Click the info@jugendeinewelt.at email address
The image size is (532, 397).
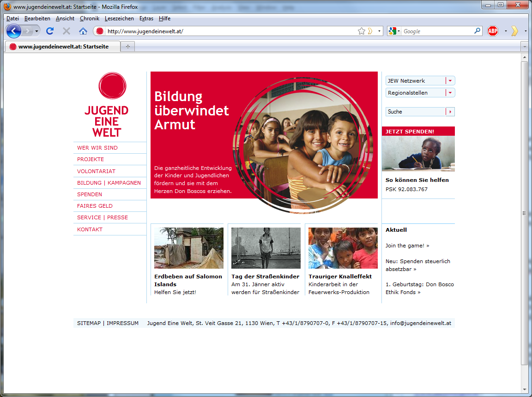421,323
